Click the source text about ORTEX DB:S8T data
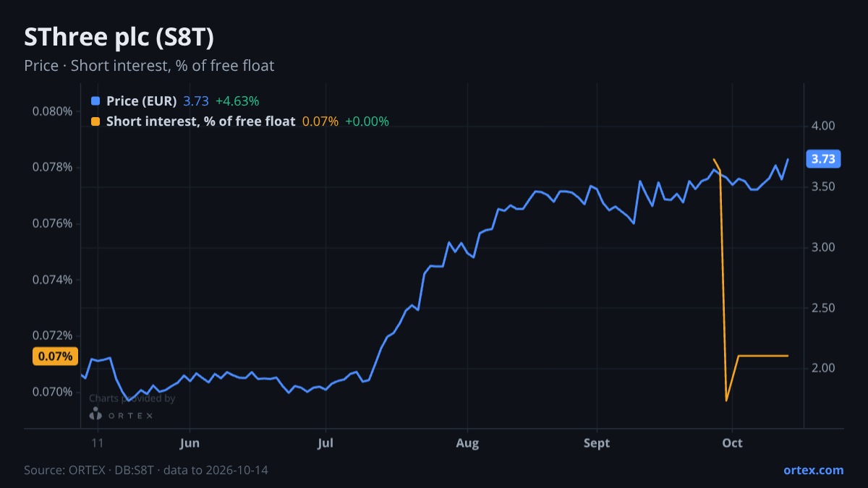Screen dimensions: 868x488 coord(146,470)
